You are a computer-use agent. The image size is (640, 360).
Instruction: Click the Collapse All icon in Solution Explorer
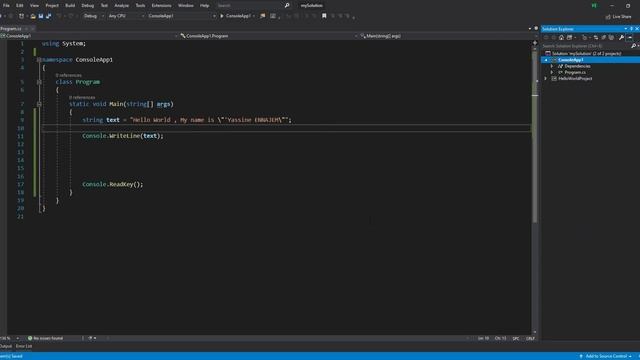coord(604,38)
